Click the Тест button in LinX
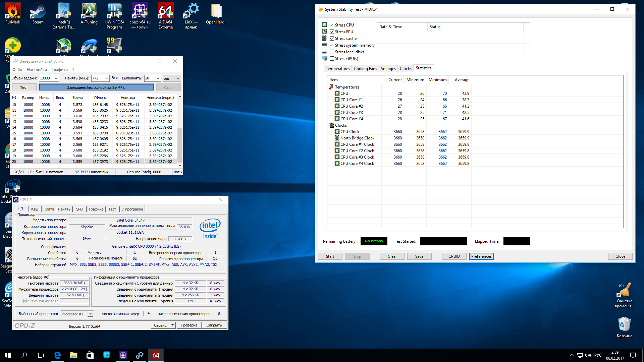 (x=24, y=87)
